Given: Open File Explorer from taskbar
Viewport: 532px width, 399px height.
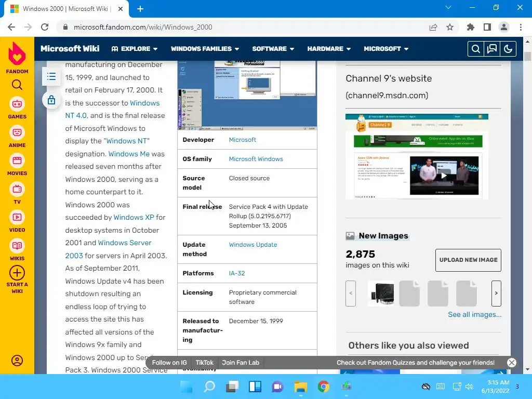Looking at the screenshot, I should coord(301,387).
